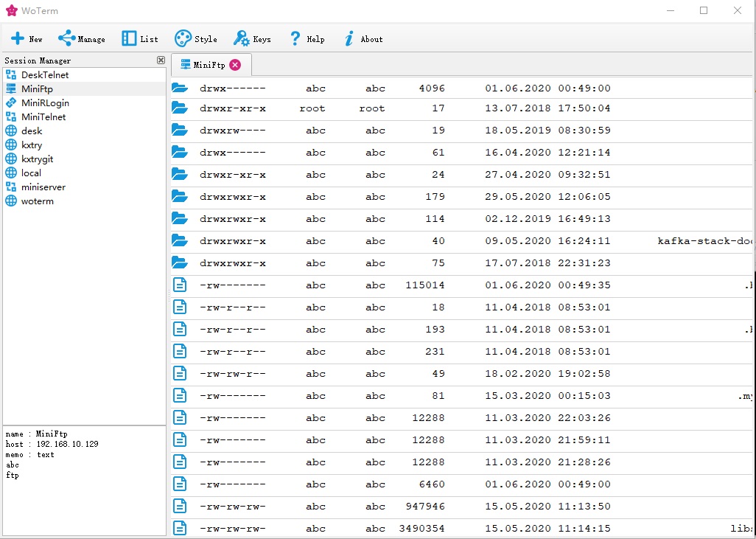This screenshot has width=756, height=539.
Task: Pick the kxtrygit session entry
Action: tap(85, 159)
